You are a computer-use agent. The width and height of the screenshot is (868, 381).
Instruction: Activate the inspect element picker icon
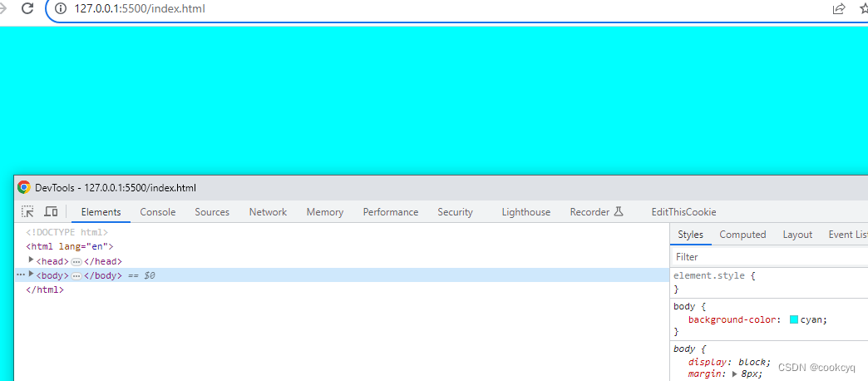(27, 211)
